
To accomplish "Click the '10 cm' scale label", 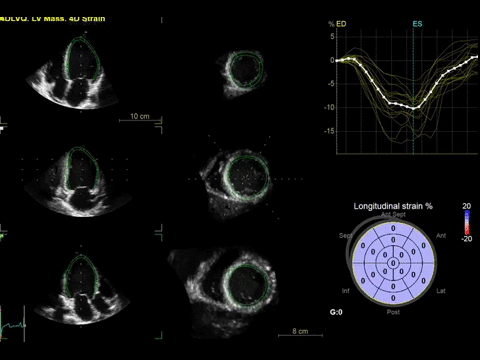I will [140, 116].
